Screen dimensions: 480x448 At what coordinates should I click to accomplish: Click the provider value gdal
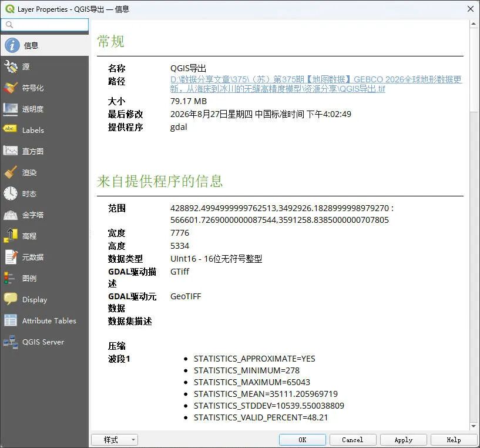pyautogui.click(x=179, y=127)
